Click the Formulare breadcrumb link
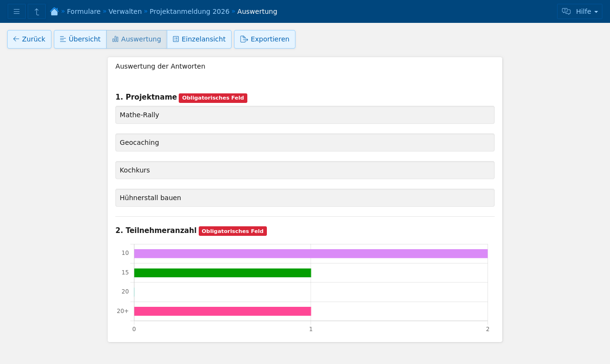610x364 pixels. click(x=83, y=11)
